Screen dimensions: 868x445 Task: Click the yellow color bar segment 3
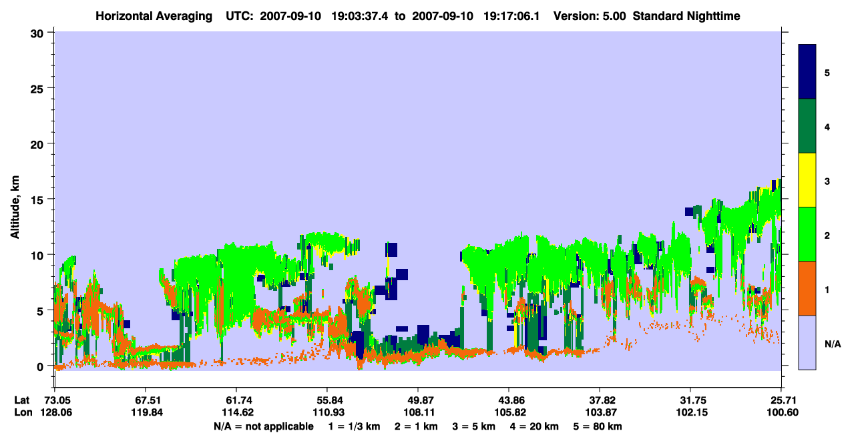807,180
